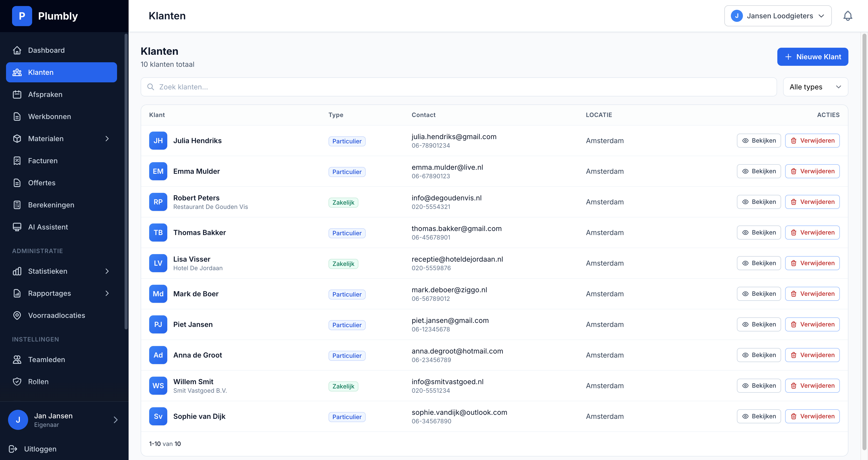
Task: Click the Mark de Boer name
Action: pos(196,294)
